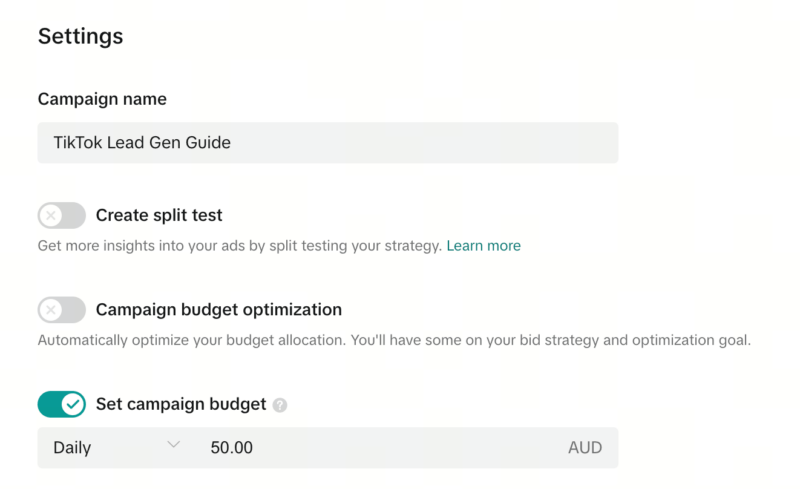800x489 pixels.
Task: Click the help icon beside Set campaign budget
Action: 280,405
